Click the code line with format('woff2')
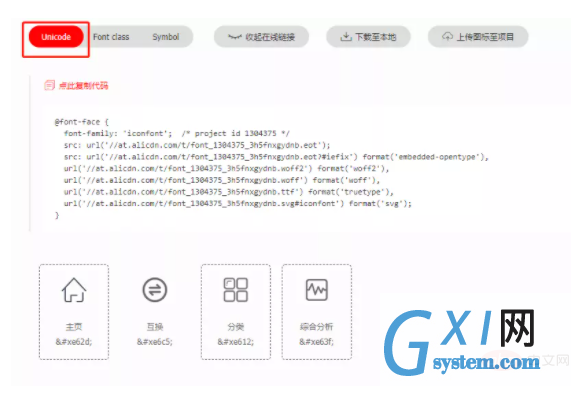The width and height of the screenshot is (580, 393). coord(226,168)
